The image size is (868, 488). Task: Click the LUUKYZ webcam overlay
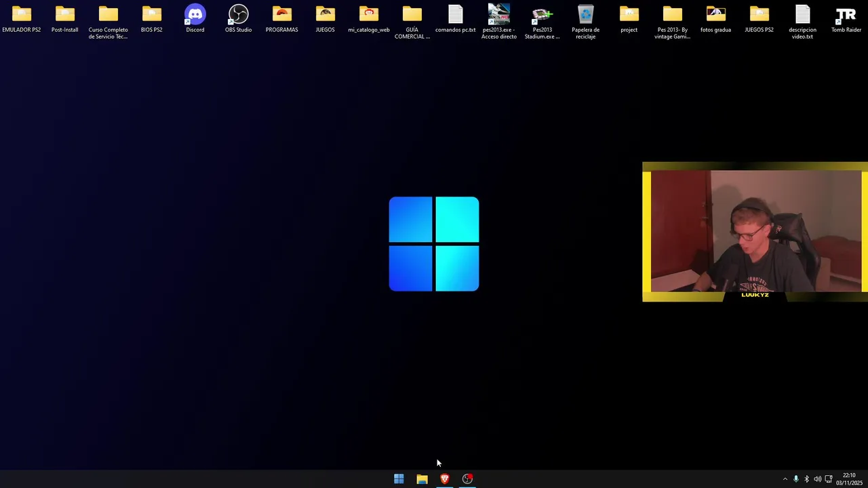[x=755, y=232]
